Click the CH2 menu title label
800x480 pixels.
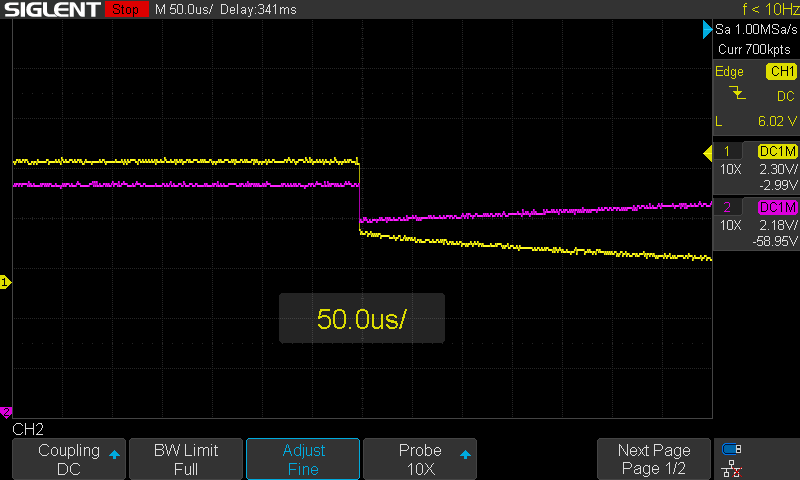pos(28,430)
